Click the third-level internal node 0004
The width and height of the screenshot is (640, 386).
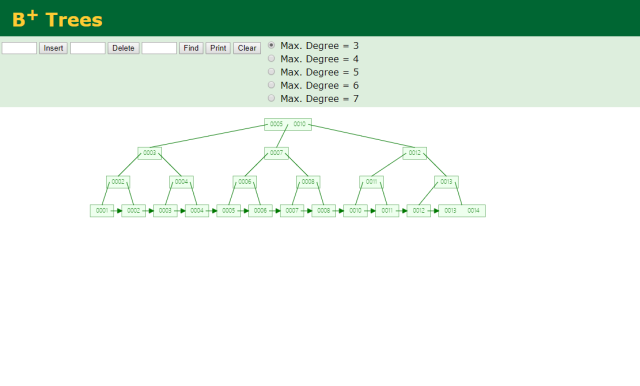(x=181, y=182)
